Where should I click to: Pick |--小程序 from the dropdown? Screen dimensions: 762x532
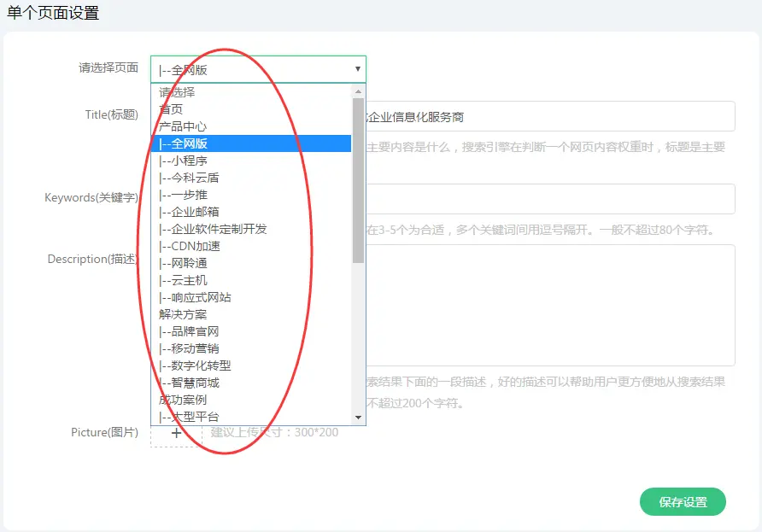pyautogui.click(x=251, y=161)
